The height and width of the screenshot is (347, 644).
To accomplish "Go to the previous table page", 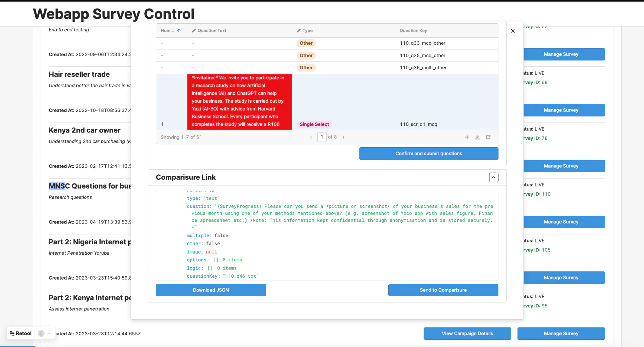I will (311, 137).
